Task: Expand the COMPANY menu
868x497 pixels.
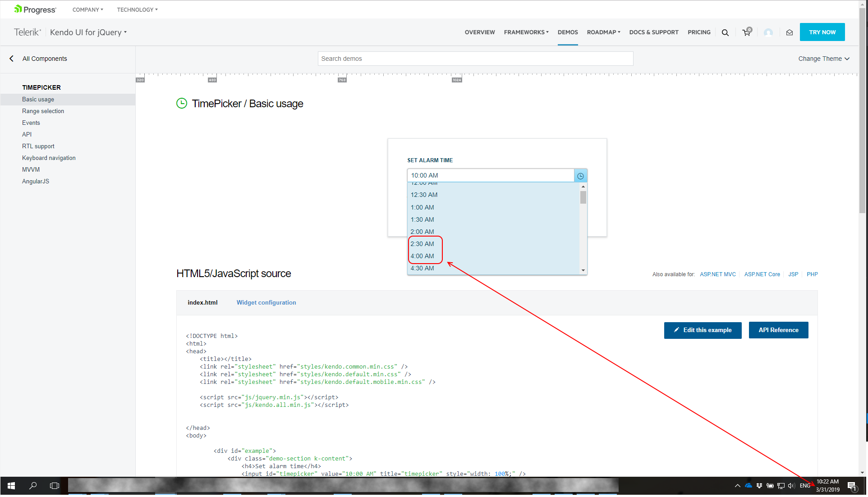Action: (x=87, y=9)
